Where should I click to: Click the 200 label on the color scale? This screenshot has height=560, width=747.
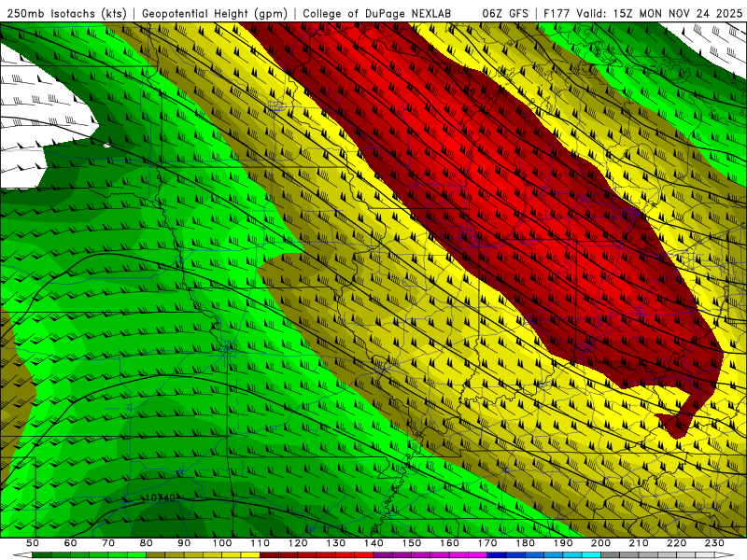600,543
